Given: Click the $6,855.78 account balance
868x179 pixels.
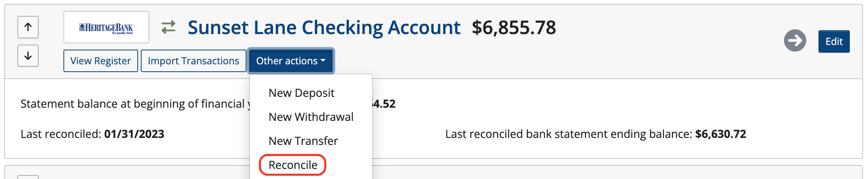Looking at the screenshot, I should 514,28.
